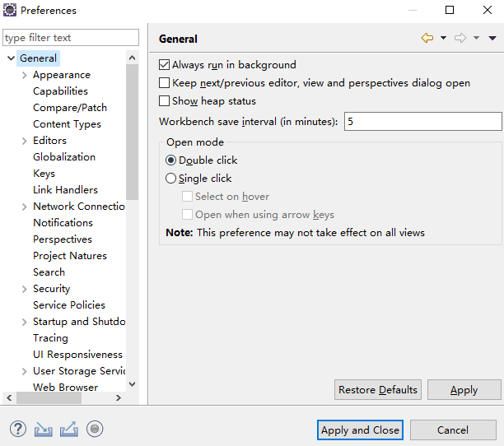Click the tree scroll down arrow

132,384
